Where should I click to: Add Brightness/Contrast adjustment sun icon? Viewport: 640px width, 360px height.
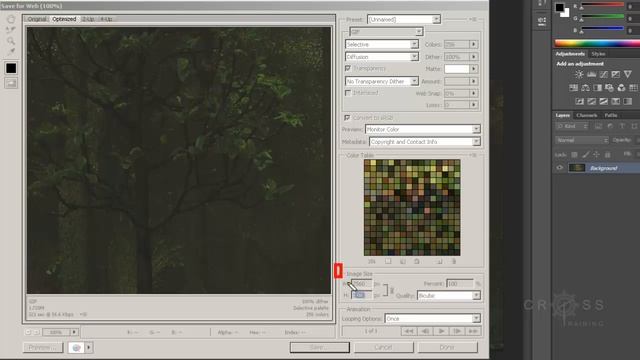(579, 74)
